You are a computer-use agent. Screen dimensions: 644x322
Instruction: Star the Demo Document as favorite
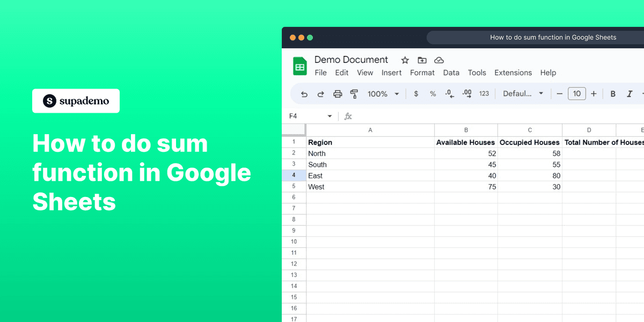point(405,60)
